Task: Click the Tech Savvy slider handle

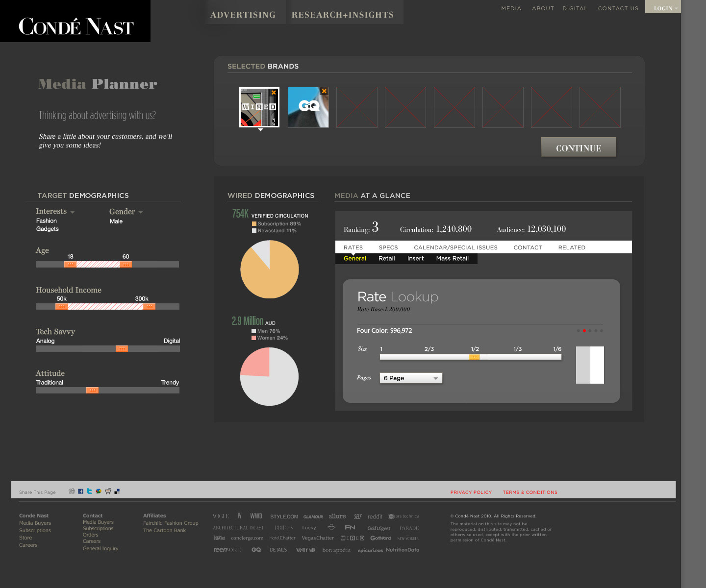Action: [x=122, y=348]
